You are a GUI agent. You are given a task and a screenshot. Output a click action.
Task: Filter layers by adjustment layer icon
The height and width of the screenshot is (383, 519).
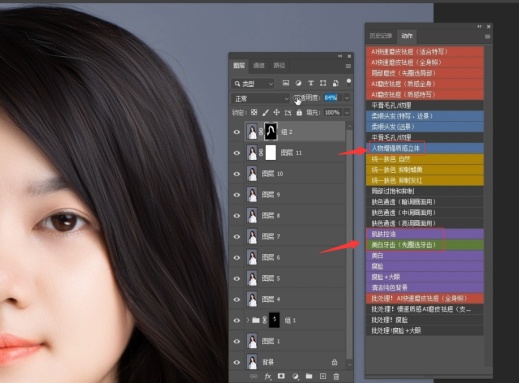pyautogui.click(x=298, y=83)
